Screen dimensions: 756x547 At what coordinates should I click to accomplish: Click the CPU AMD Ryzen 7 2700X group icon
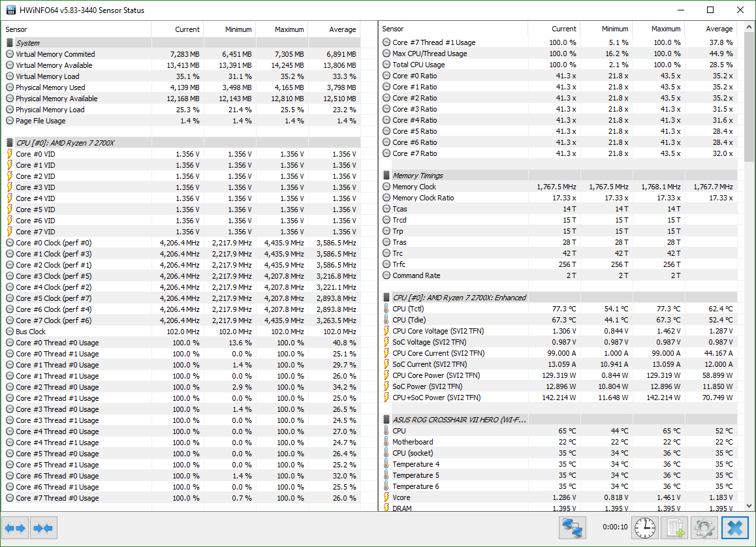click(x=10, y=143)
